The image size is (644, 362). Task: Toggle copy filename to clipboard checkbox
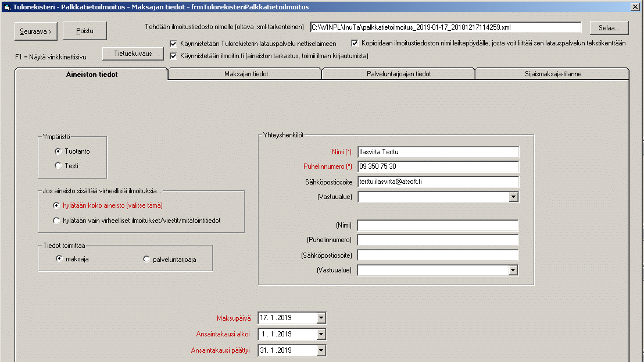click(355, 43)
